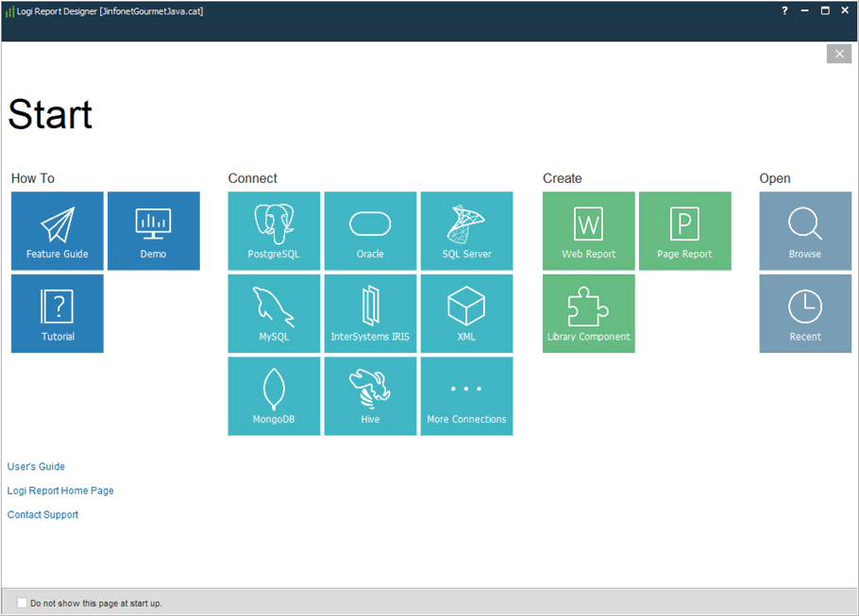The width and height of the screenshot is (859, 616).
Task: Create a new Page Report
Action: (685, 230)
